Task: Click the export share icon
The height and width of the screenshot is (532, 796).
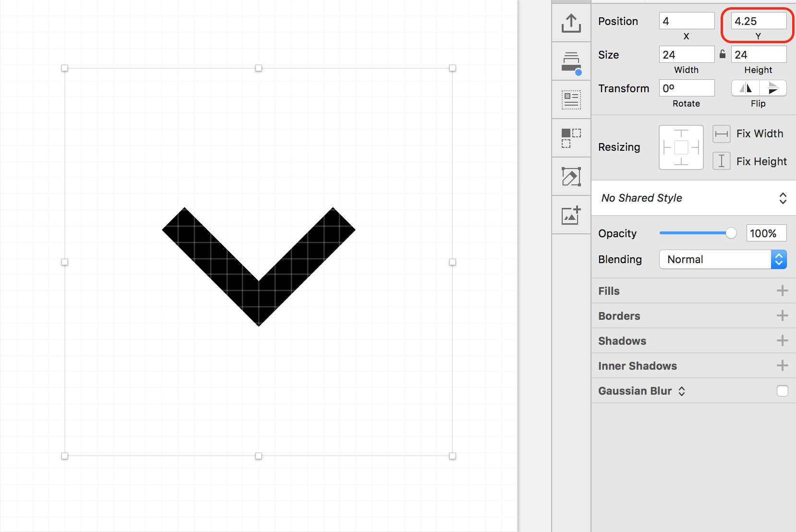Action: [x=571, y=23]
